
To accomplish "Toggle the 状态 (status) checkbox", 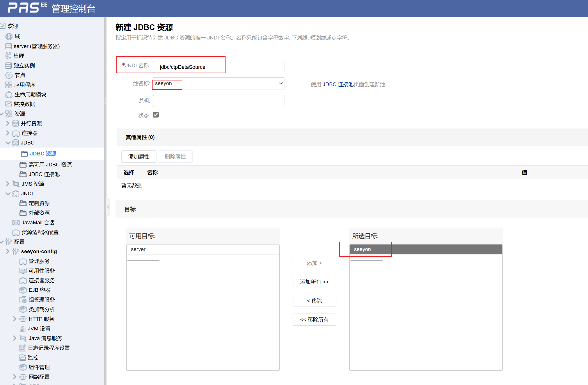I will click(x=156, y=114).
